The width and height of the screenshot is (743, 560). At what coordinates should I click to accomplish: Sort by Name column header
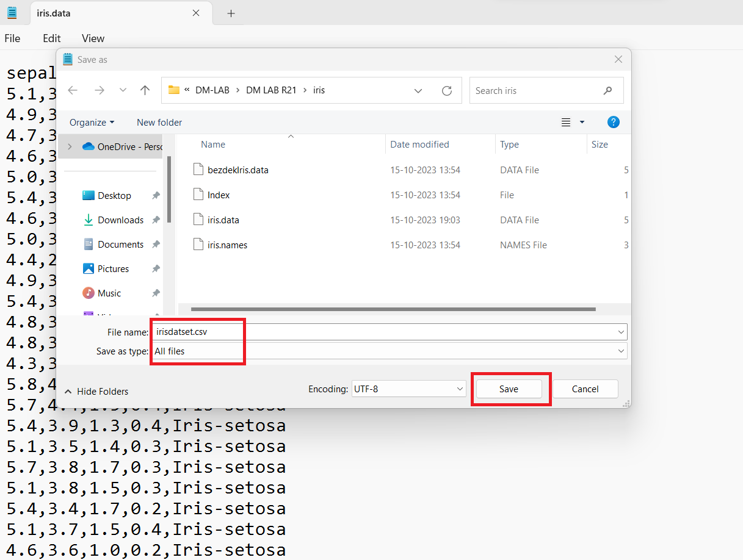point(213,145)
